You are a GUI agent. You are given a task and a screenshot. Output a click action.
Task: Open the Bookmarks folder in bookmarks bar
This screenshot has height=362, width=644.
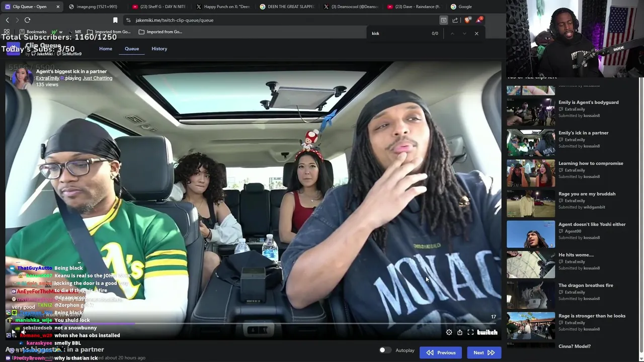33,32
